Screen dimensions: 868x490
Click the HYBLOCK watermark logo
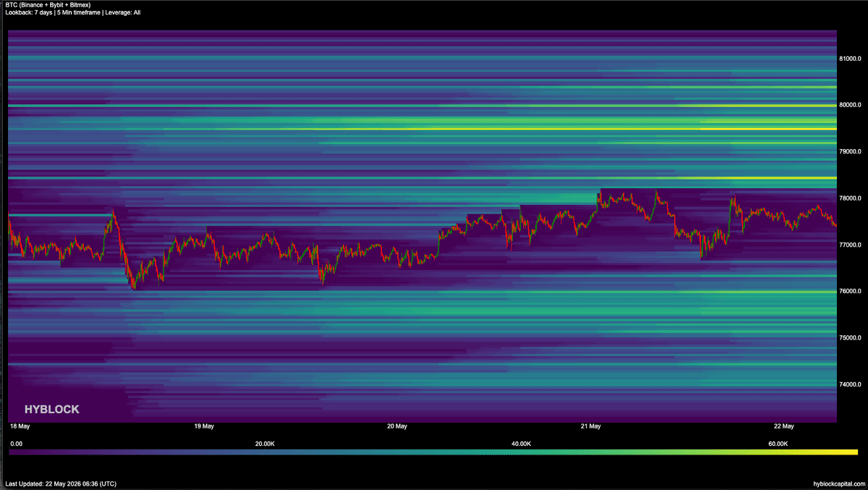(x=52, y=410)
